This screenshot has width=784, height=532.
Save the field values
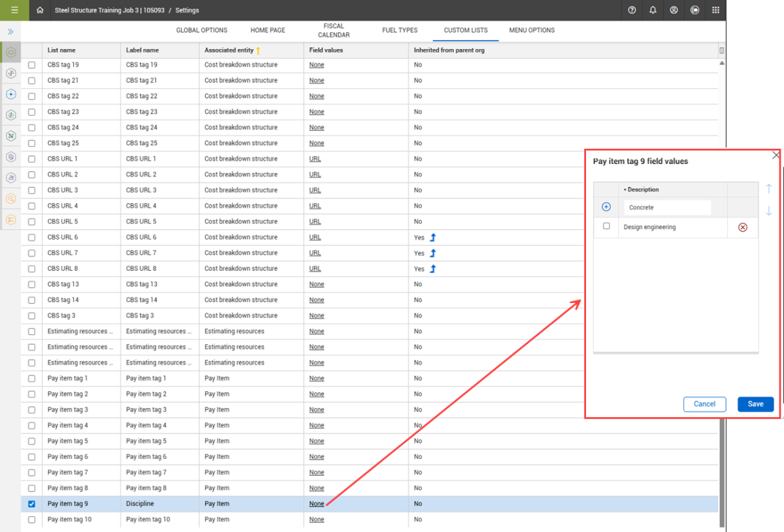(755, 404)
